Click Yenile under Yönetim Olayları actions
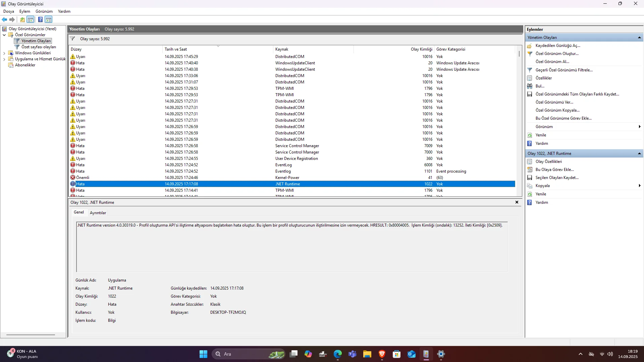This screenshot has height=362, width=644. click(x=541, y=135)
